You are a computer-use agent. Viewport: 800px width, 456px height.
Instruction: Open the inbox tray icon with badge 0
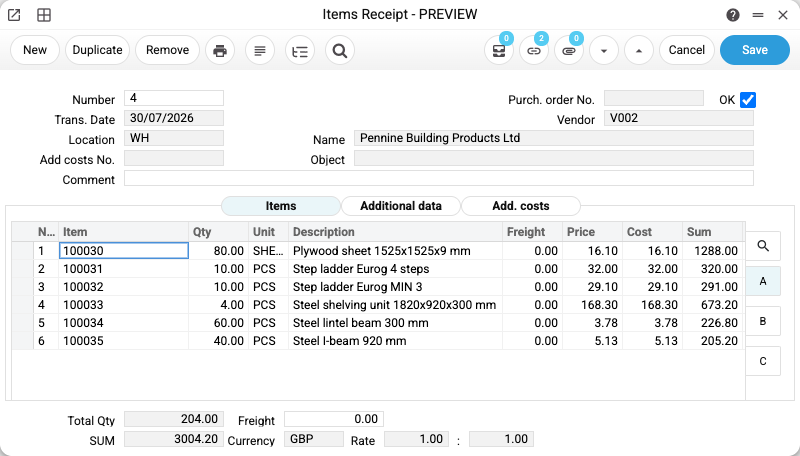(x=498, y=50)
